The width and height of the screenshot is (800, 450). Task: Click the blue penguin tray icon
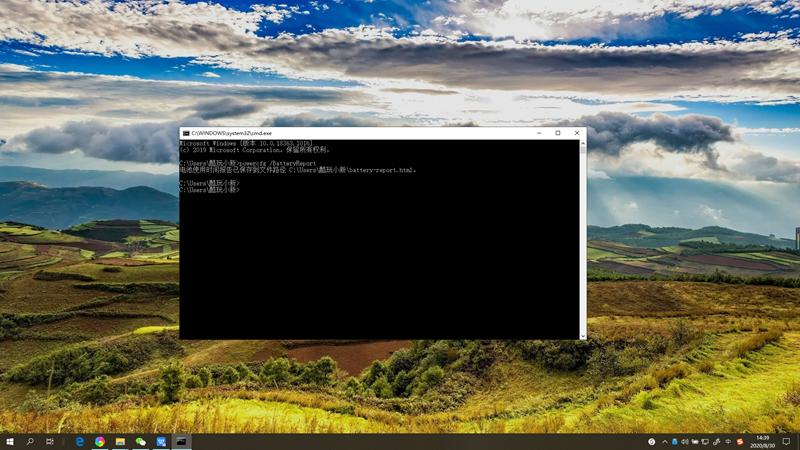tap(674, 442)
